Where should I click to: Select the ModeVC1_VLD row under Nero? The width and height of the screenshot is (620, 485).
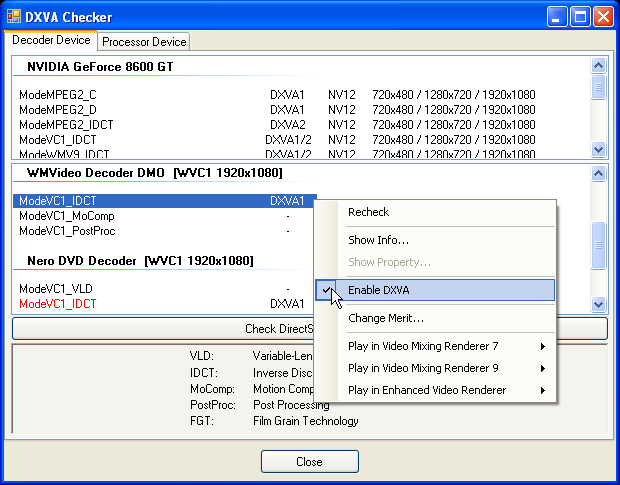(165, 289)
